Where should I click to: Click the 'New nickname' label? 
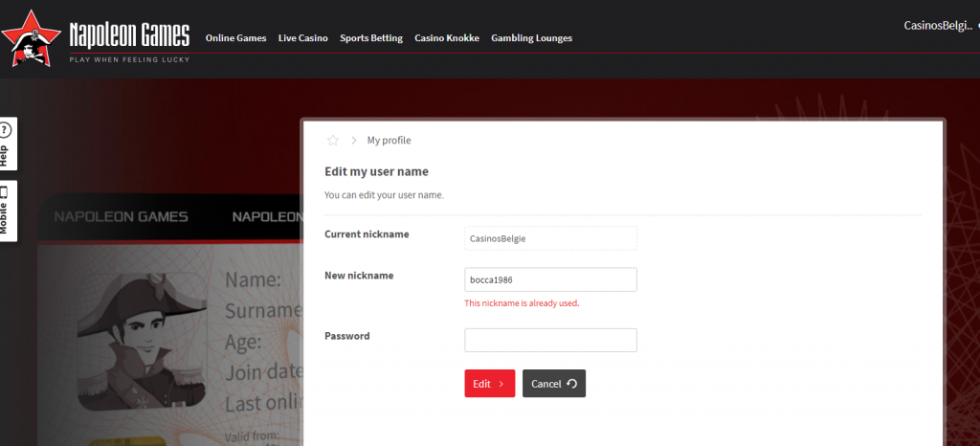tap(359, 276)
